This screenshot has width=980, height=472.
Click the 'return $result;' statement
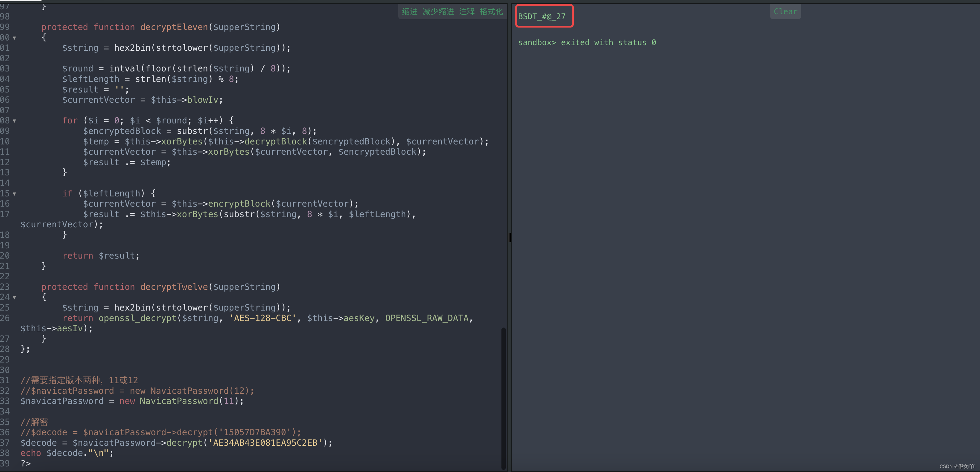coord(101,256)
